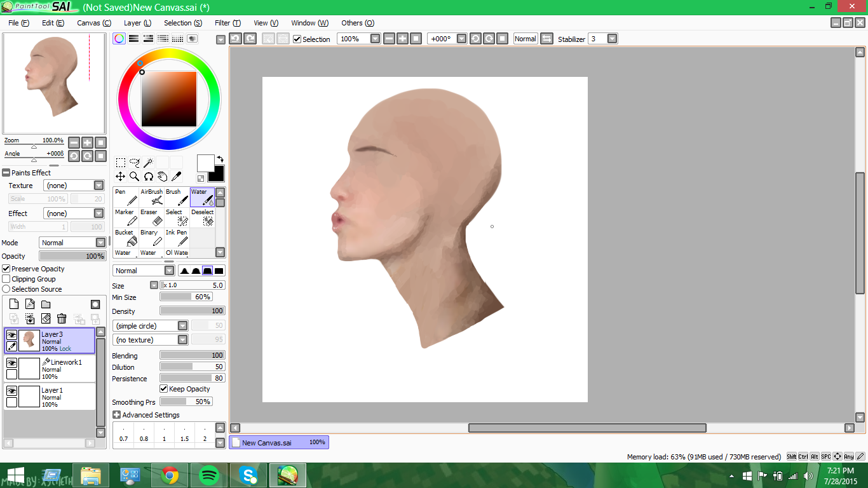This screenshot has height=488, width=868.
Task: Open the Selection menu
Action: tap(183, 23)
